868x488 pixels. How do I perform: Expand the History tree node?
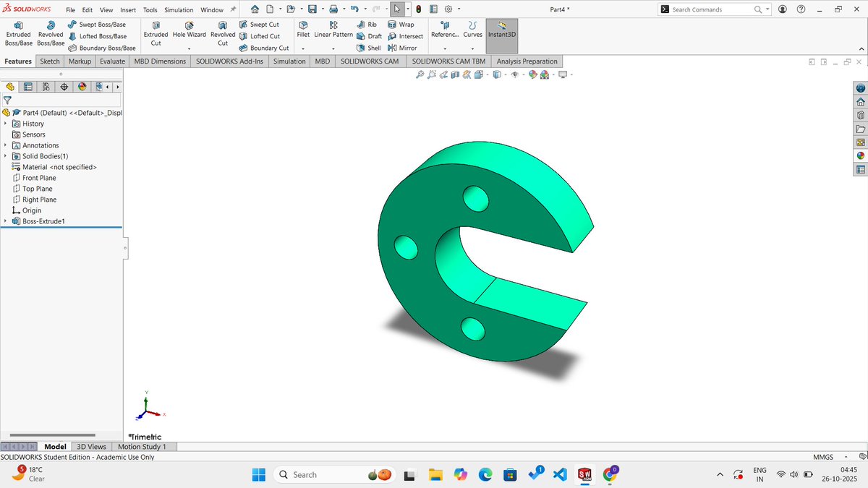(6, 124)
